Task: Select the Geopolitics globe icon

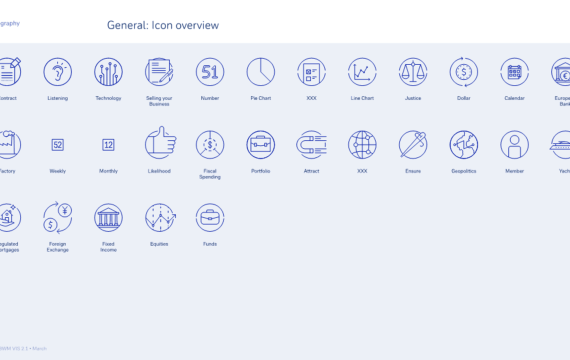Action: 463,145
